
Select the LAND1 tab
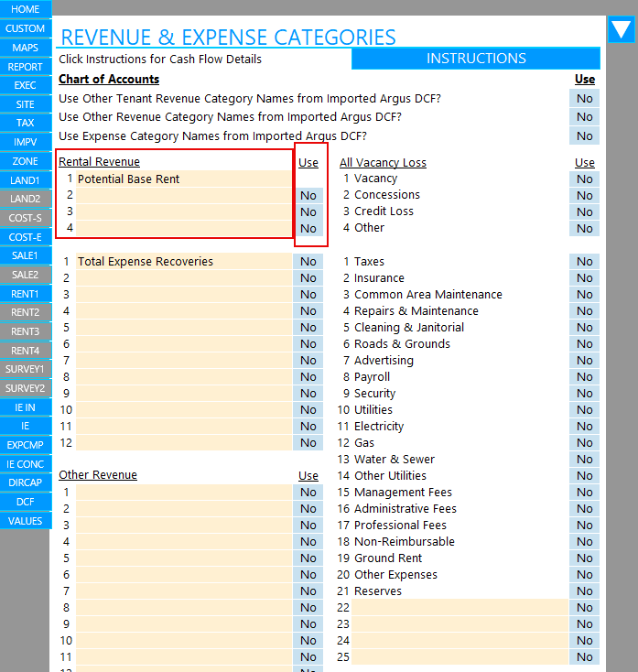coord(26,180)
